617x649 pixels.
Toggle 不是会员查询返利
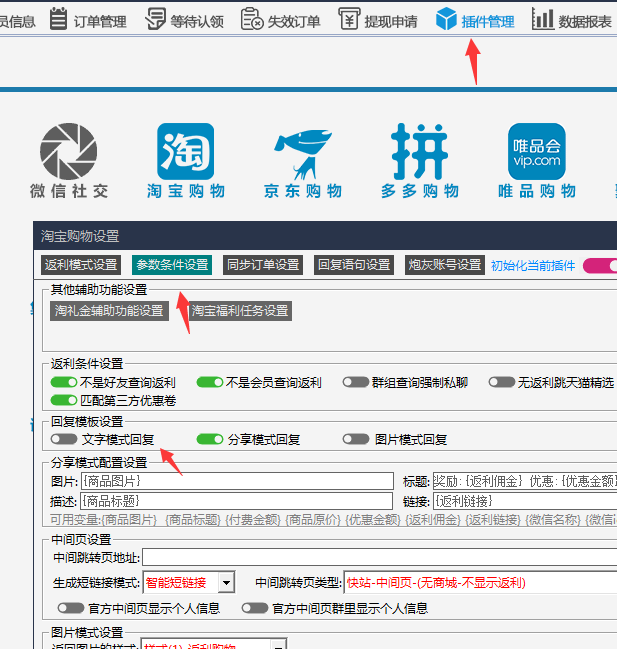(210, 382)
